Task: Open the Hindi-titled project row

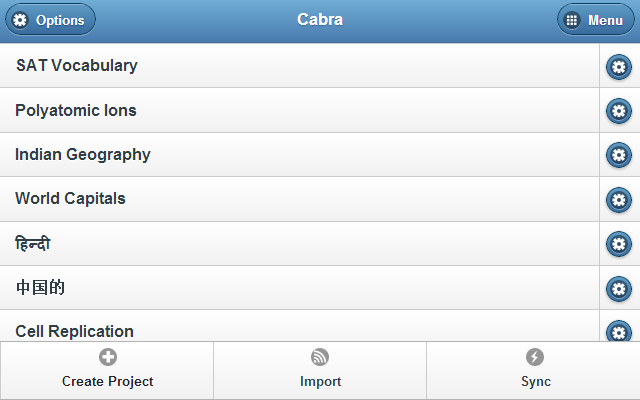Action: coord(300,244)
